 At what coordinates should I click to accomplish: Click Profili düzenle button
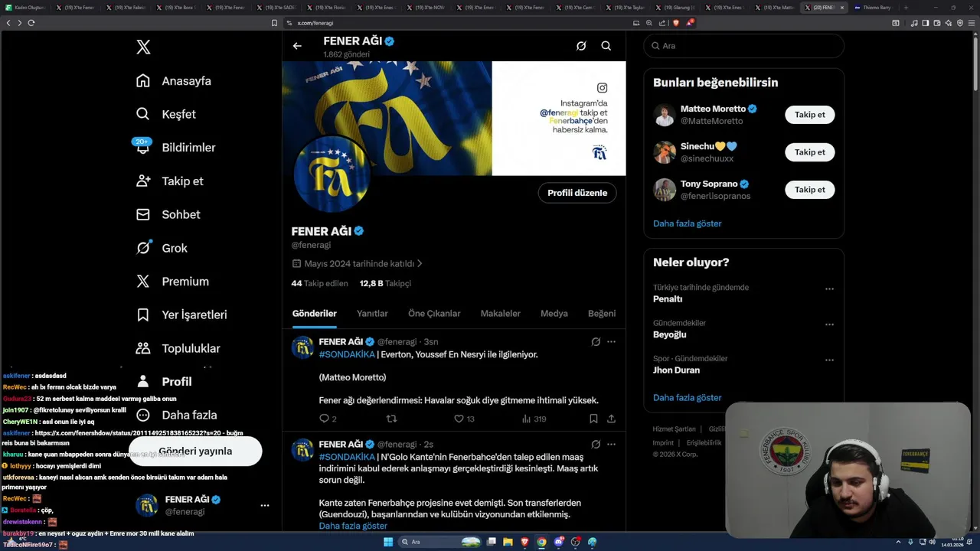(577, 193)
